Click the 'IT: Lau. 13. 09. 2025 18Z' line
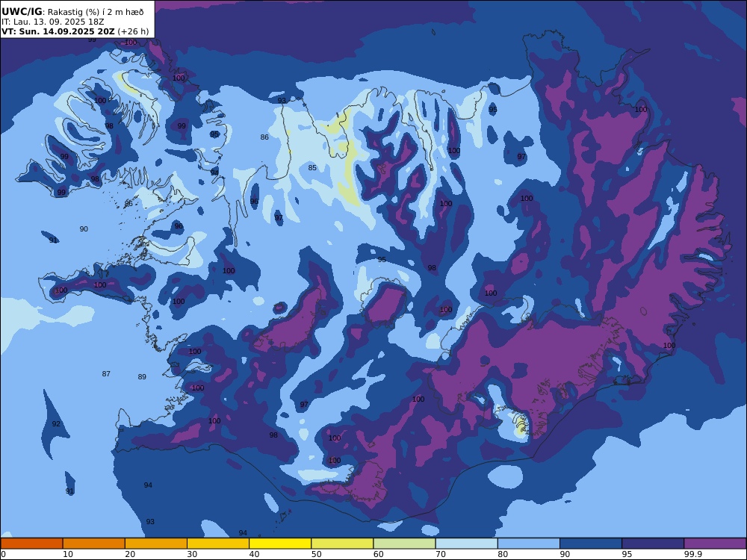The width and height of the screenshot is (747, 560). 53,22
